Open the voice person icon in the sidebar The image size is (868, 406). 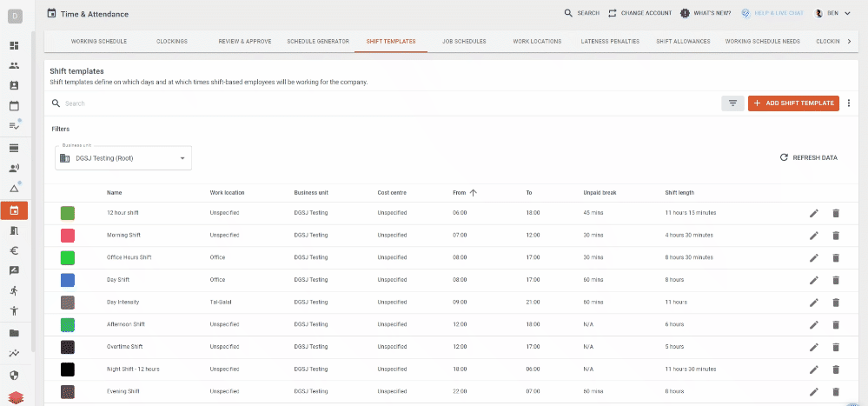pos(15,169)
